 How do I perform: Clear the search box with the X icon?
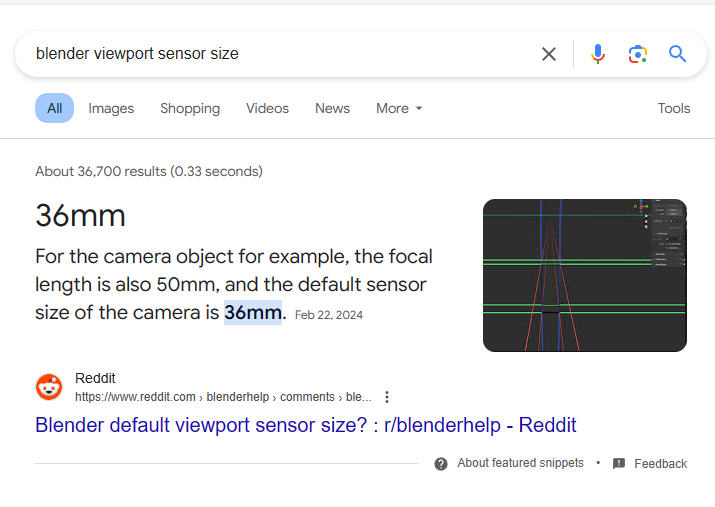(549, 54)
